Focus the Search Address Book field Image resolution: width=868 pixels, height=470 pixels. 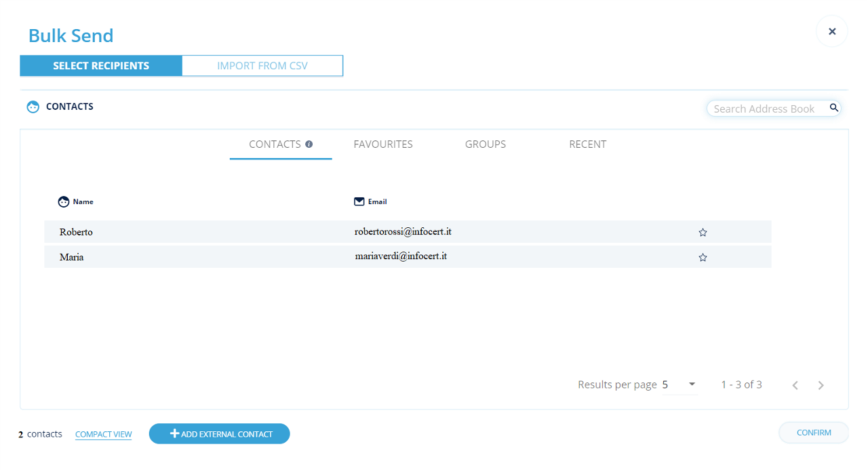point(766,109)
